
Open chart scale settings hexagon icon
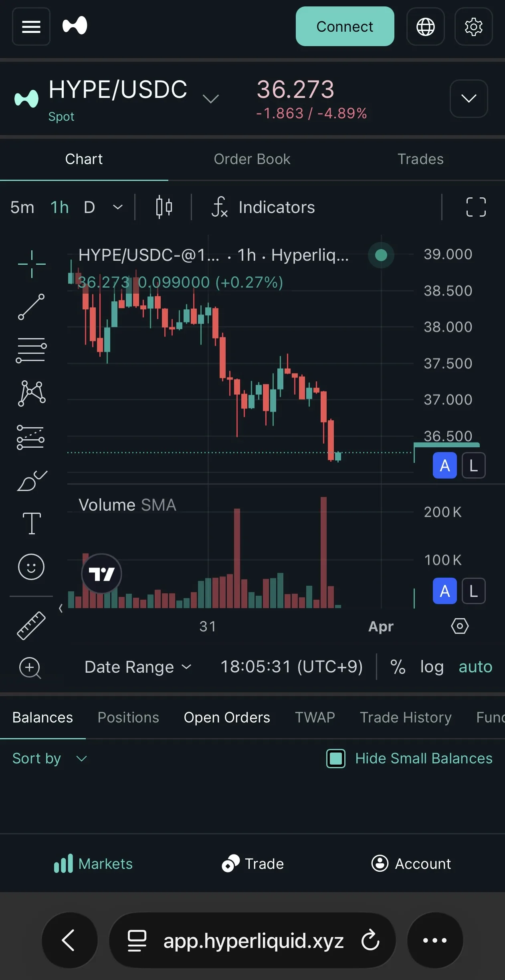[x=460, y=626]
